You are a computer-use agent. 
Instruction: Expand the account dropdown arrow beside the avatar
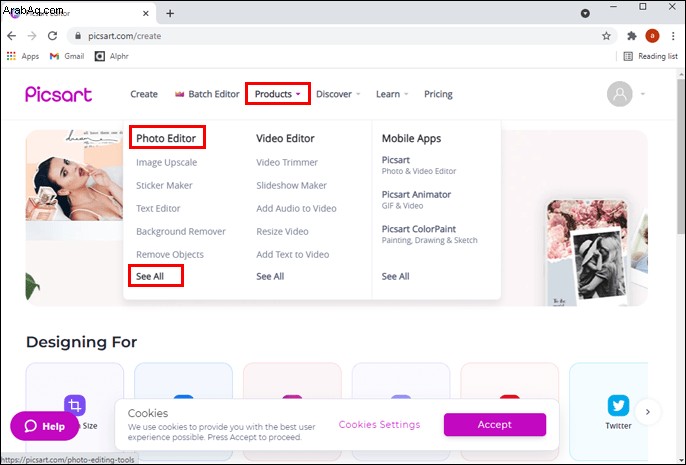tap(643, 94)
